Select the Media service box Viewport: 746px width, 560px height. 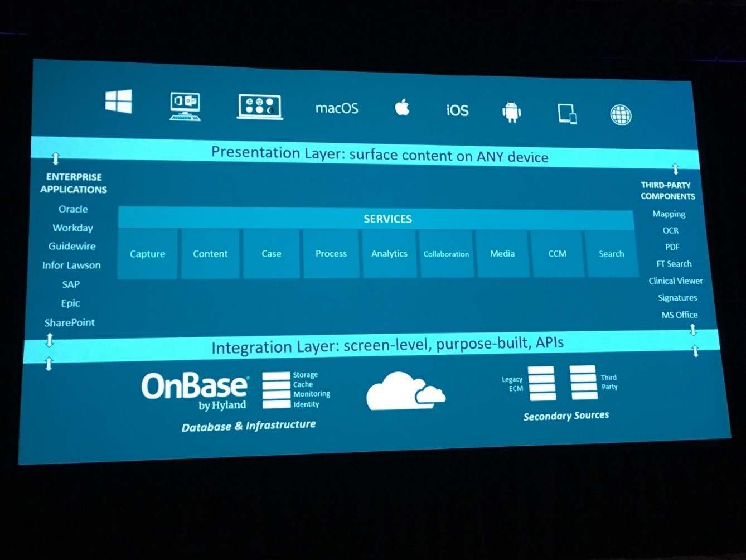tap(502, 254)
